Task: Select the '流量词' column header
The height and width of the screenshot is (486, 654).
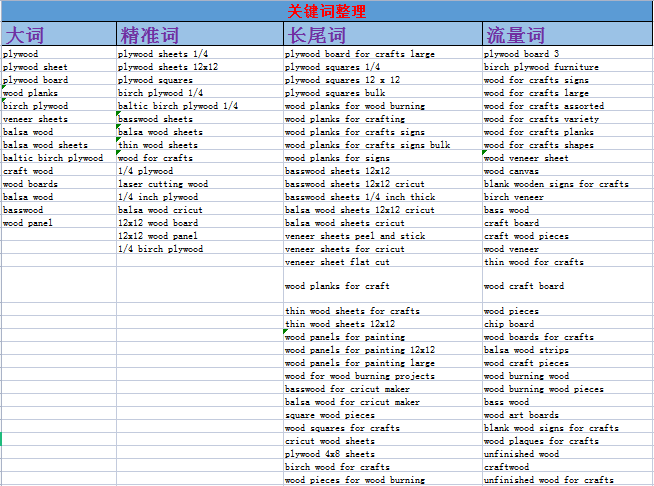Action: click(x=567, y=34)
